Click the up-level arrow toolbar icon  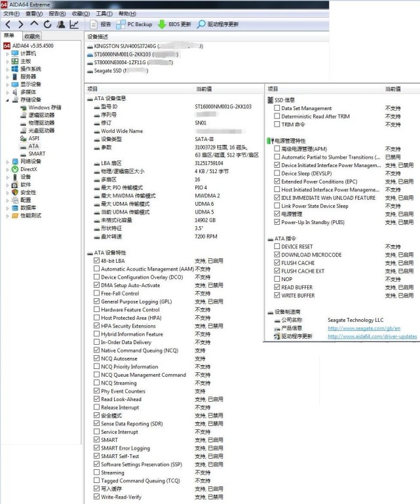click(34, 24)
